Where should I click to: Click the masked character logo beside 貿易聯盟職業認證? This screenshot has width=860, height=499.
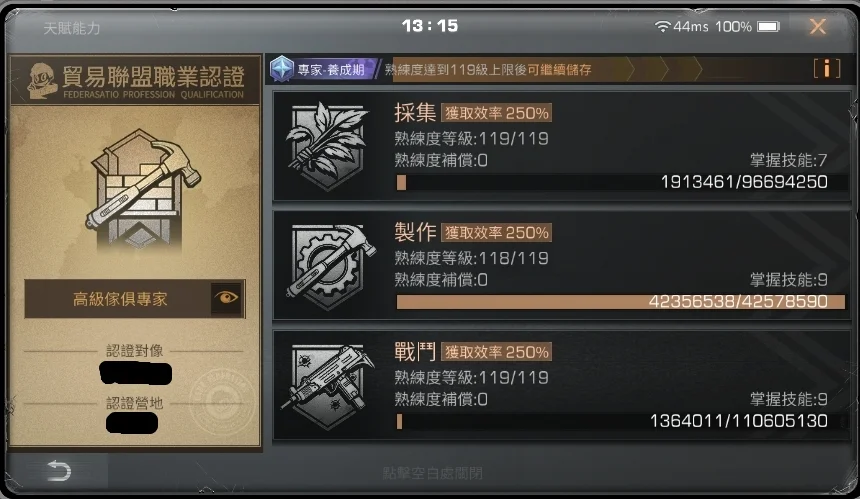click(42, 81)
